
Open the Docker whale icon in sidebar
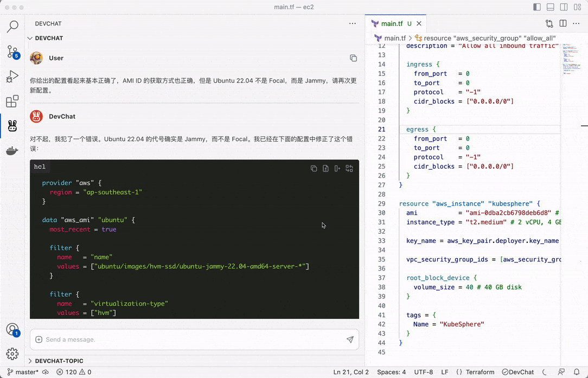[x=12, y=151]
